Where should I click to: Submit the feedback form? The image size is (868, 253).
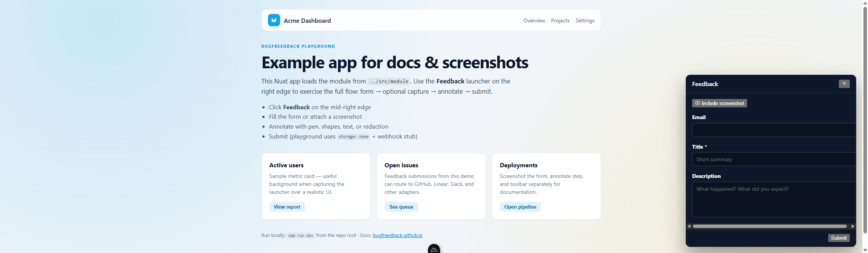[838, 238]
